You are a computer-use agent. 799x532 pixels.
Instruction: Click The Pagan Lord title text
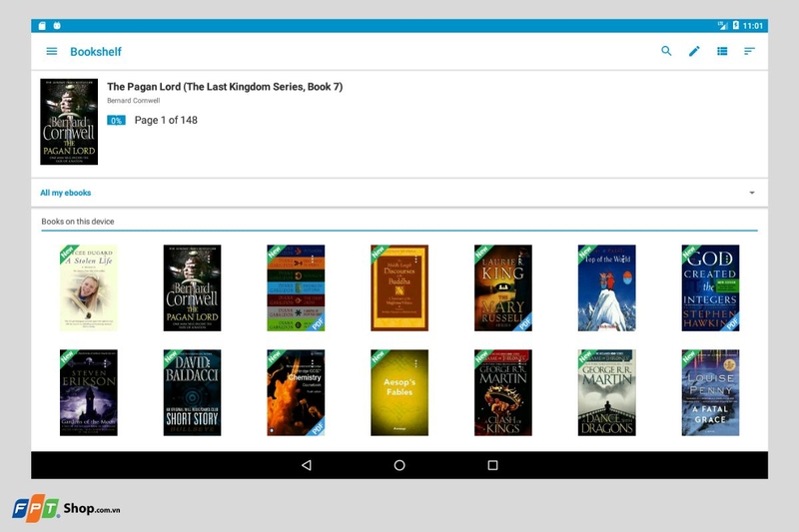tap(225, 87)
